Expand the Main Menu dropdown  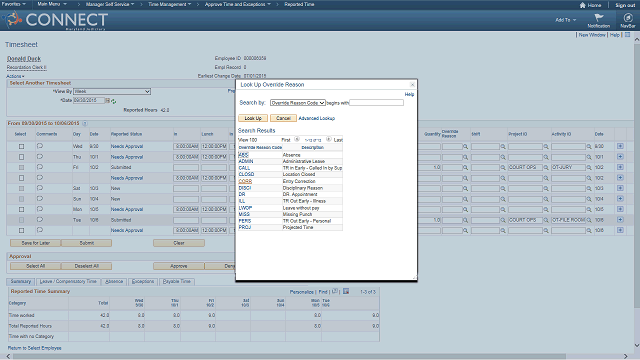coord(52,4)
